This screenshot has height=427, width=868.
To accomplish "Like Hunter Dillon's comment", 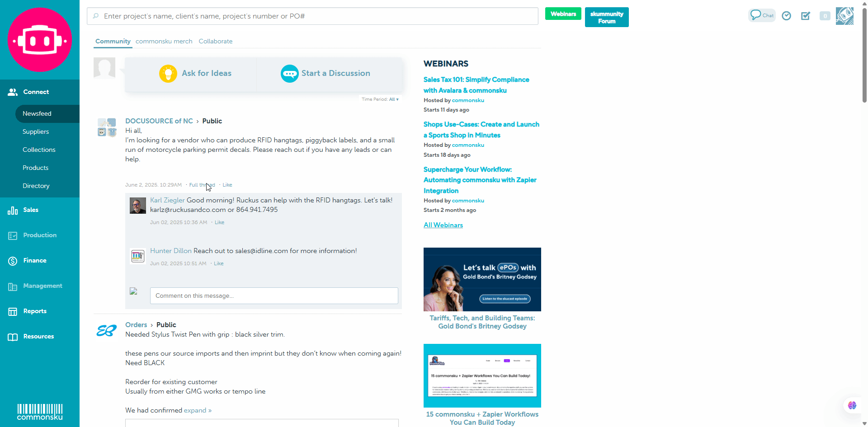I will pyautogui.click(x=218, y=263).
